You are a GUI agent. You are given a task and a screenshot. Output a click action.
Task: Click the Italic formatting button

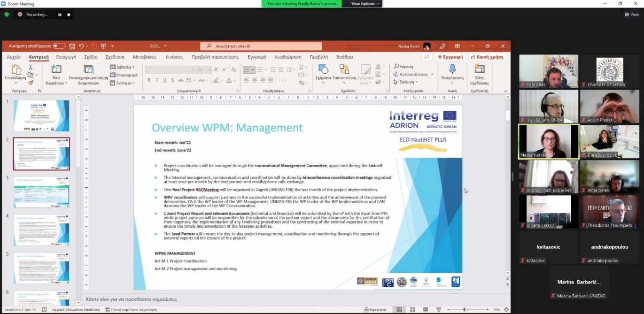pyautogui.click(x=156, y=80)
